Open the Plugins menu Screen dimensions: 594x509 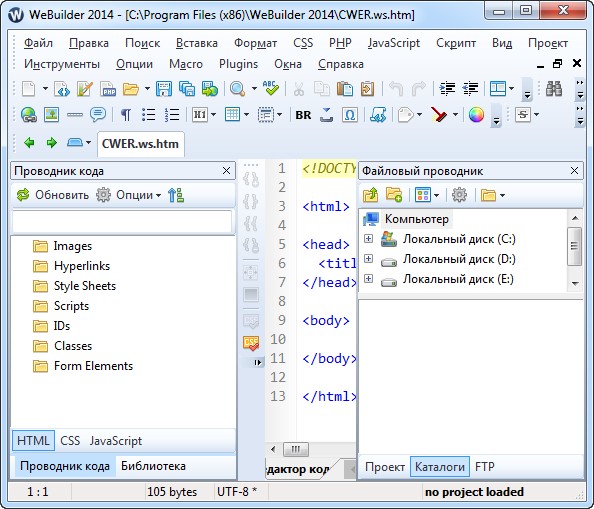point(238,64)
